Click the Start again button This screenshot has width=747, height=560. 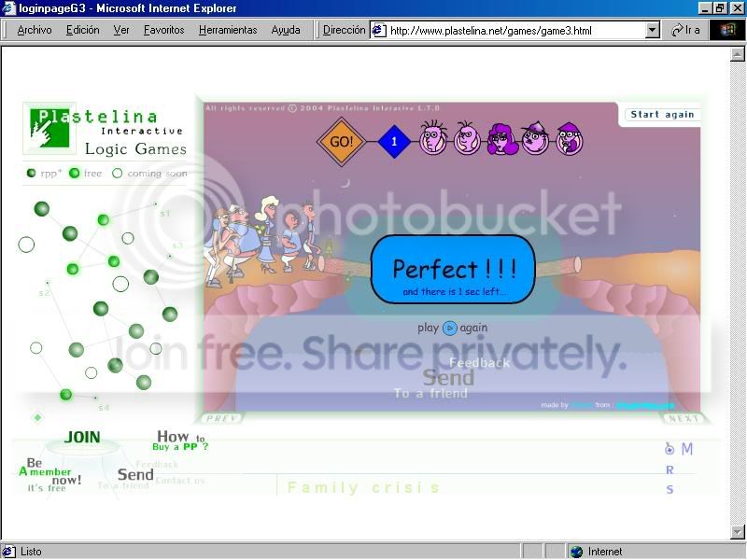[x=662, y=114]
